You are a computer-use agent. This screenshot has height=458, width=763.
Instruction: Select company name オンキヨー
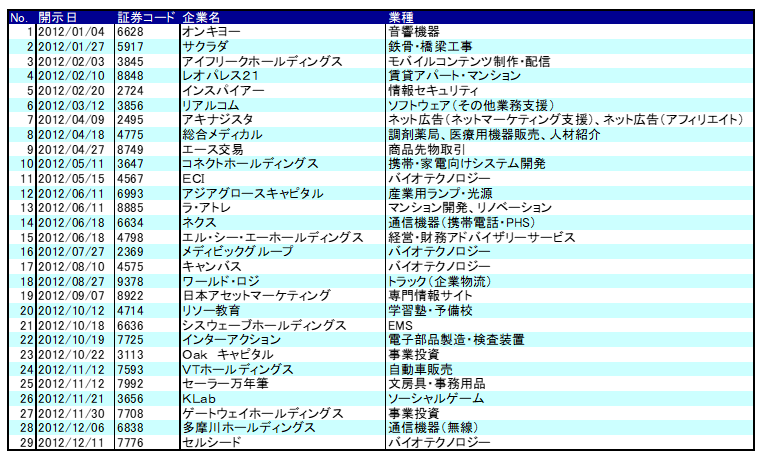(211, 32)
